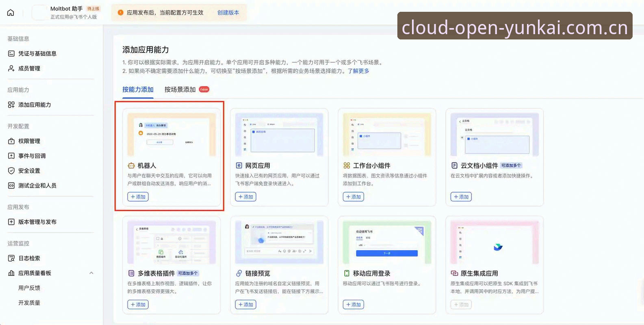Click the 添加 button for 多维表格插件
The height and width of the screenshot is (325, 644).
click(x=138, y=305)
